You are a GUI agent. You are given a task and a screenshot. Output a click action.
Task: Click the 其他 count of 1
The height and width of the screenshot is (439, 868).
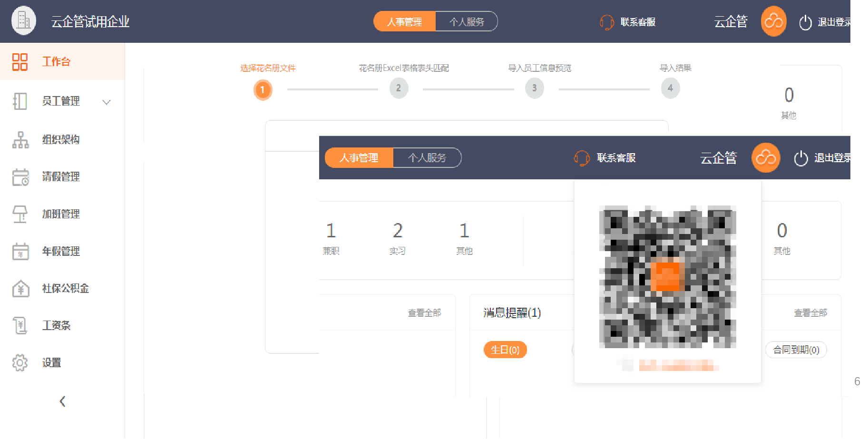pyautogui.click(x=464, y=231)
